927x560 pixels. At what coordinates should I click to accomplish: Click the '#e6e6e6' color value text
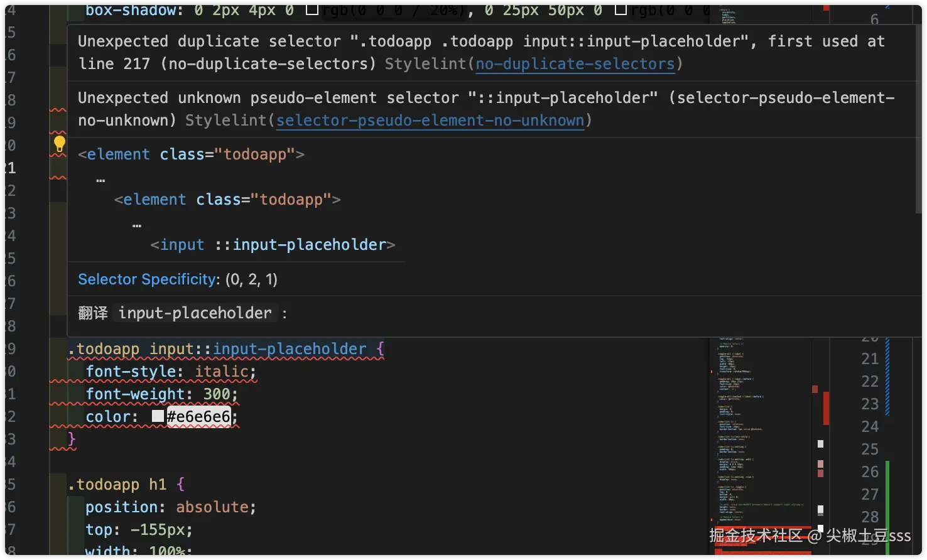(x=198, y=417)
